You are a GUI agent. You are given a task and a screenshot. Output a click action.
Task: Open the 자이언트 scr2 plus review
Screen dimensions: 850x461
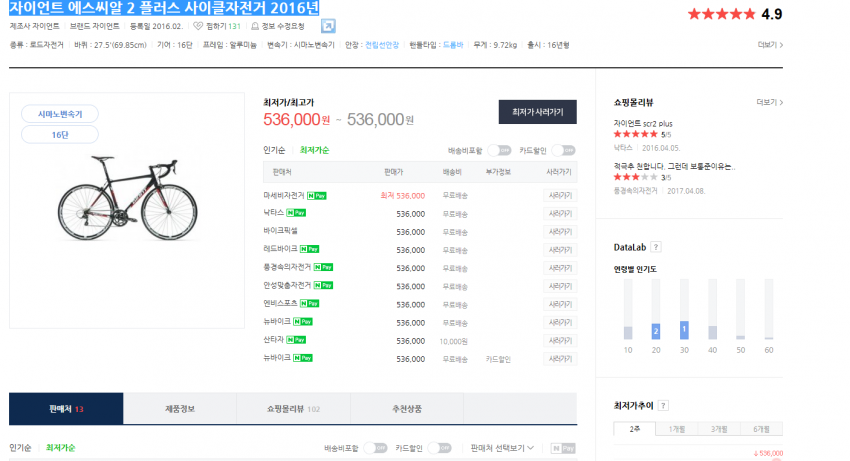pos(643,124)
